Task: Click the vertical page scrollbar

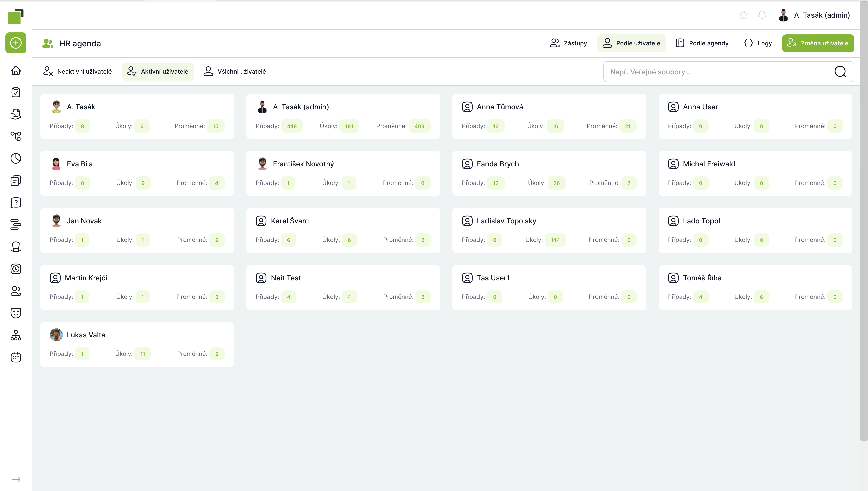Action: [864, 221]
